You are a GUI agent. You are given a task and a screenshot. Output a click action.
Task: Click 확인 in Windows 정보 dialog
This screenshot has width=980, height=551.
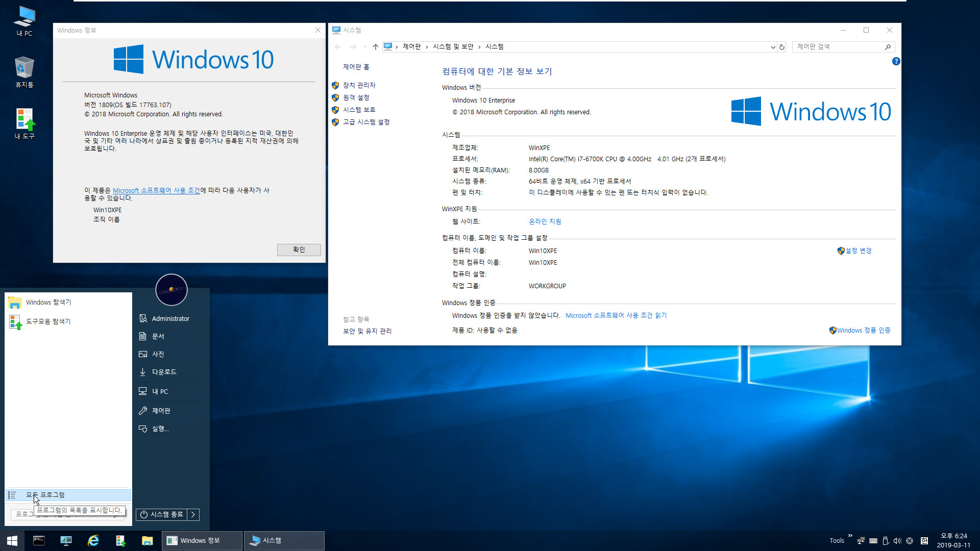tap(299, 249)
